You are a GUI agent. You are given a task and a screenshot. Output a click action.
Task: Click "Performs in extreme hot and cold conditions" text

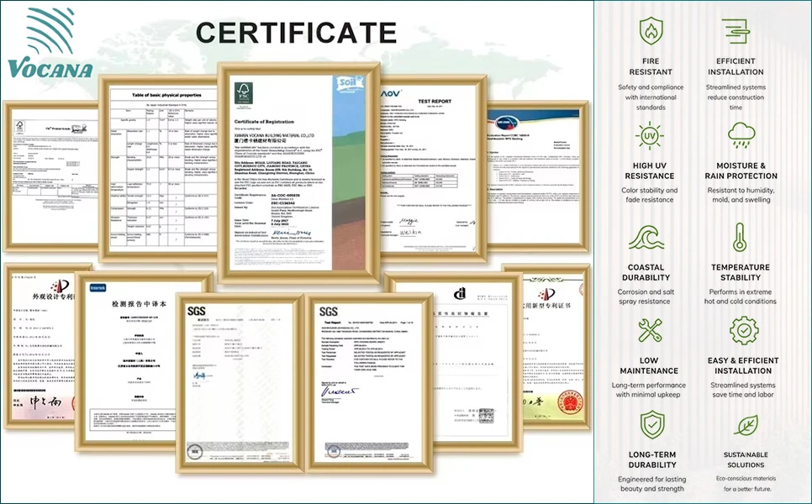[741, 297]
